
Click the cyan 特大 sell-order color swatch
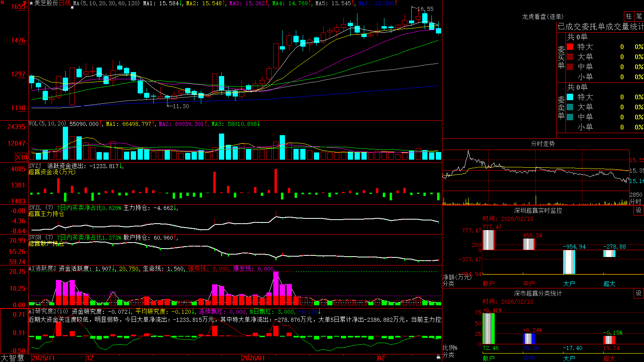tap(570, 97)
